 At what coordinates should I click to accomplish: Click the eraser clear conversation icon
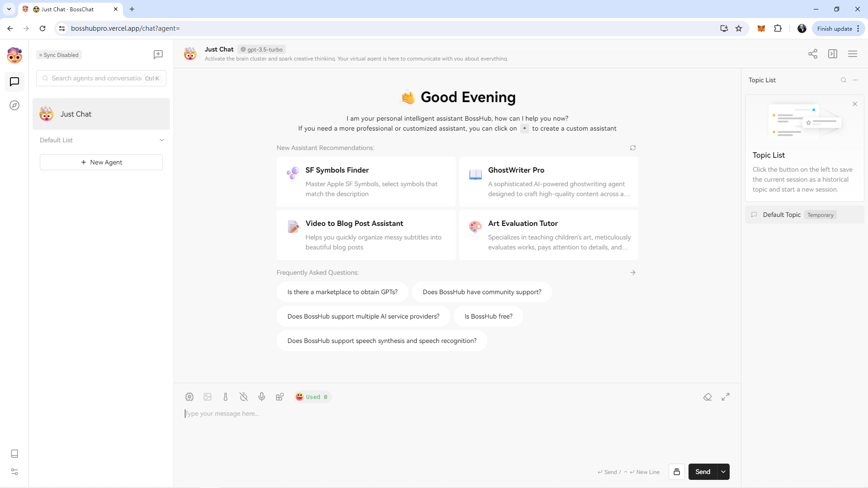[x=708, y=397]
